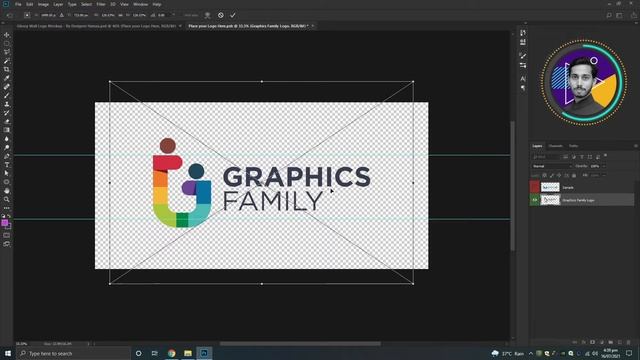
Task: Select the Ellipse shape tool
Action: [x=7, y=182]
